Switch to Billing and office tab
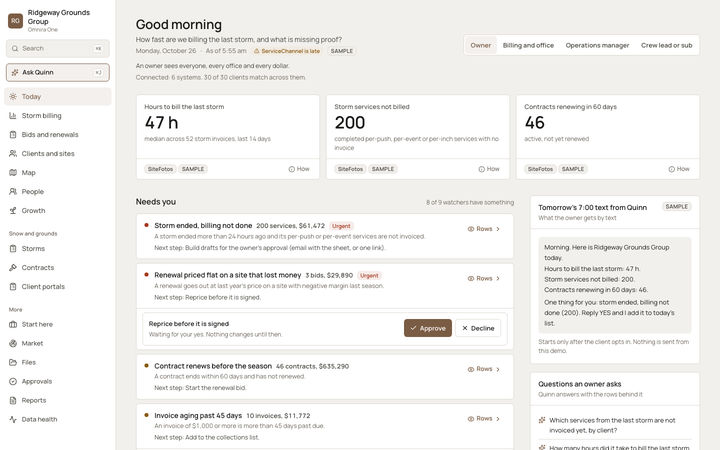The image size is (720, 450). tap(528, 45)
